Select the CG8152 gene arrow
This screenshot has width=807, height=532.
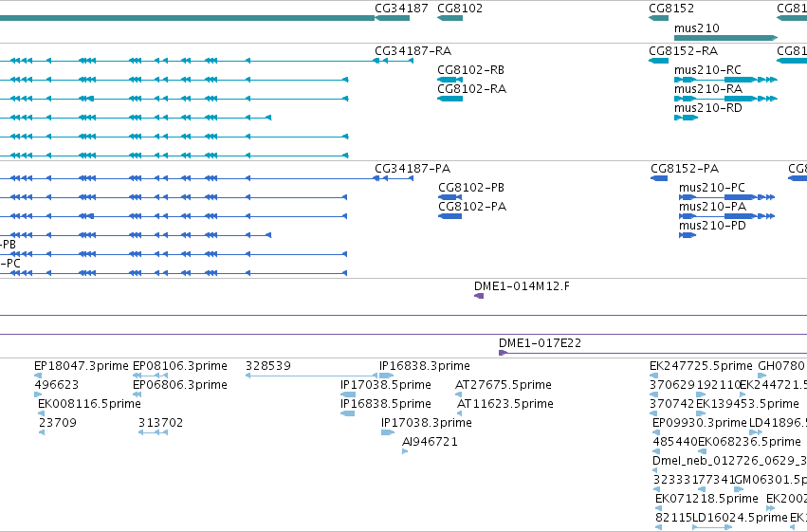tap(658, 18)
